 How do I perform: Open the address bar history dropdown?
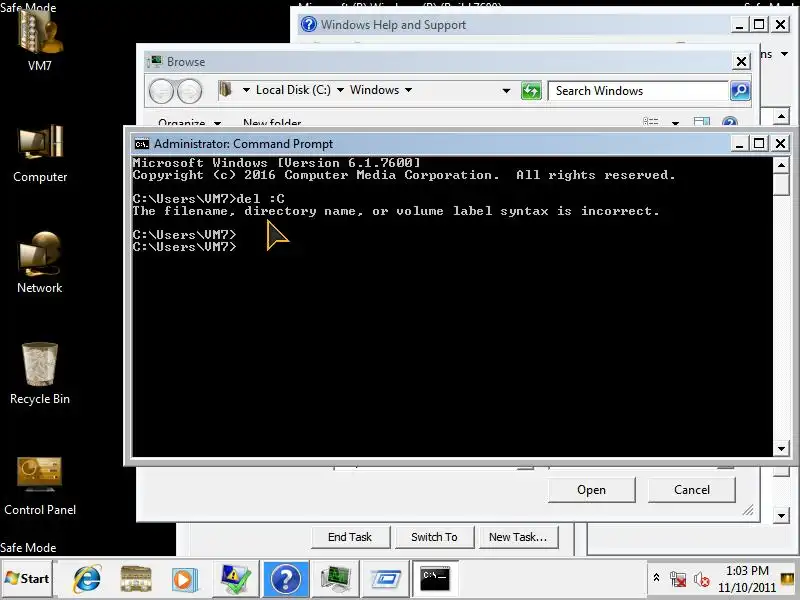tap(506, 91)
